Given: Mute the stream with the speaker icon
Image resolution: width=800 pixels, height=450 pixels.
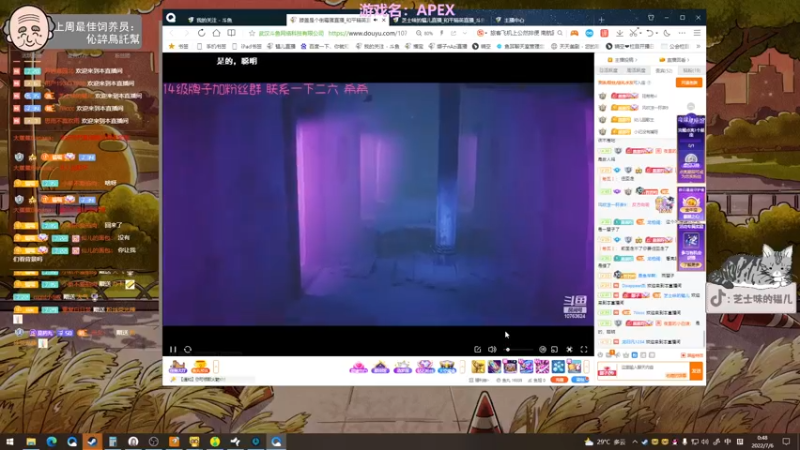Looking at the screenshot, I should coord(492,349).
